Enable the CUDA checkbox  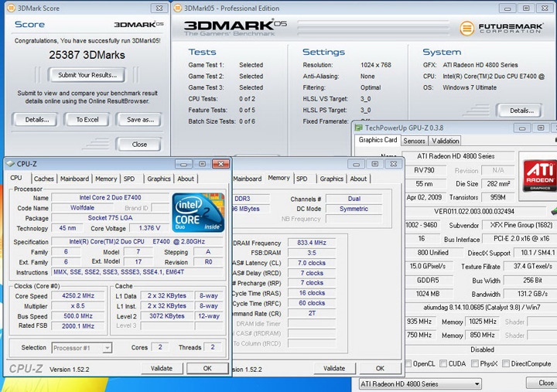(443, 363)
